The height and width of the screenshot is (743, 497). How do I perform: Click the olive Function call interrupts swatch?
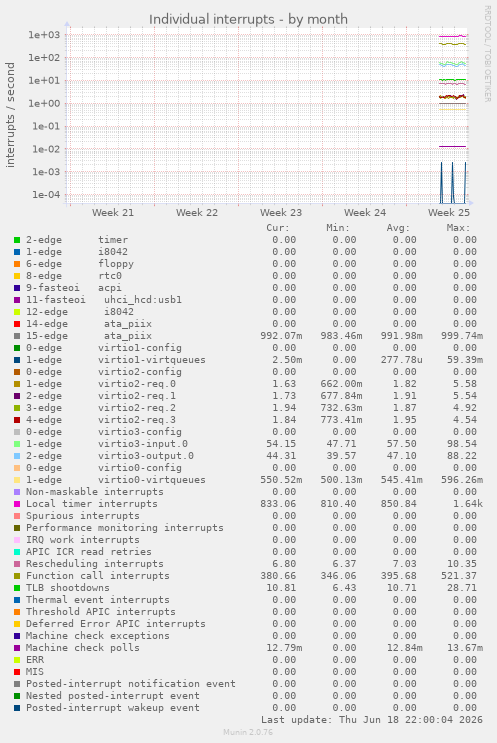coord(17,576)
